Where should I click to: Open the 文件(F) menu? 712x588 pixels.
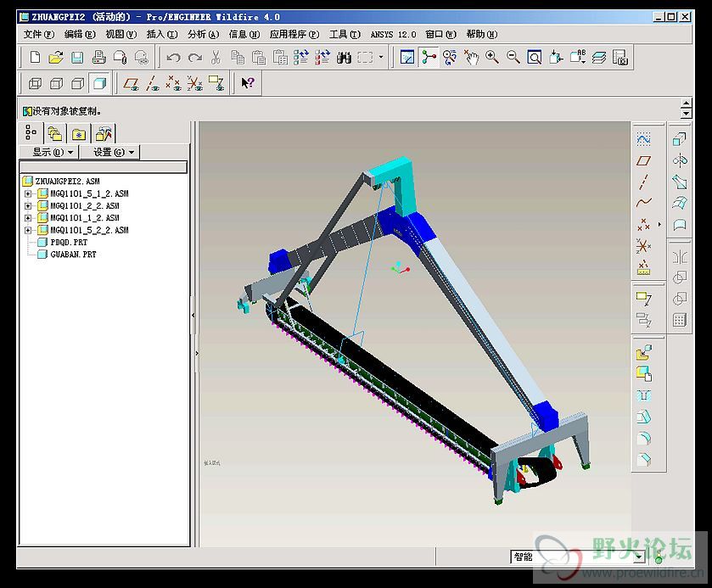click(x=38, y=35)
